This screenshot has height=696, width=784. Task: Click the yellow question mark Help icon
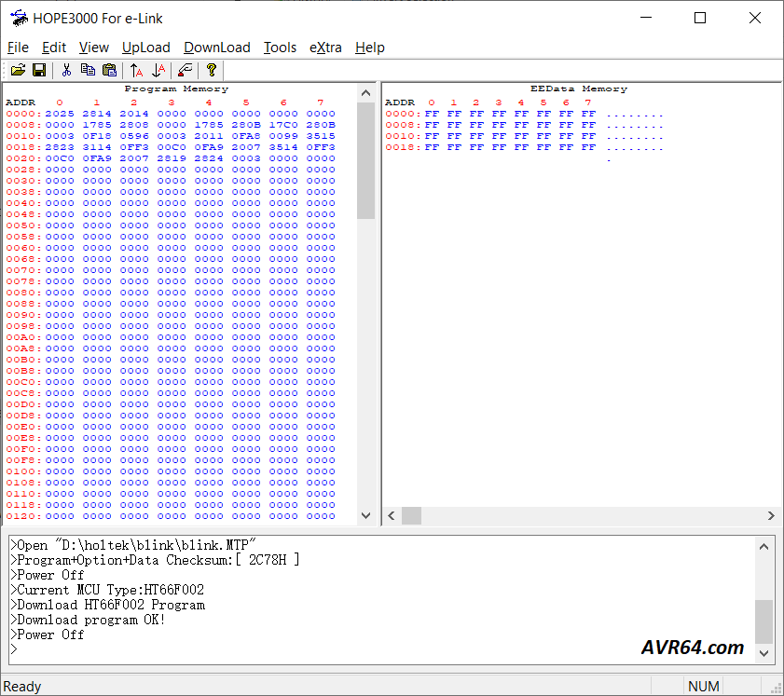pos(212,70)
